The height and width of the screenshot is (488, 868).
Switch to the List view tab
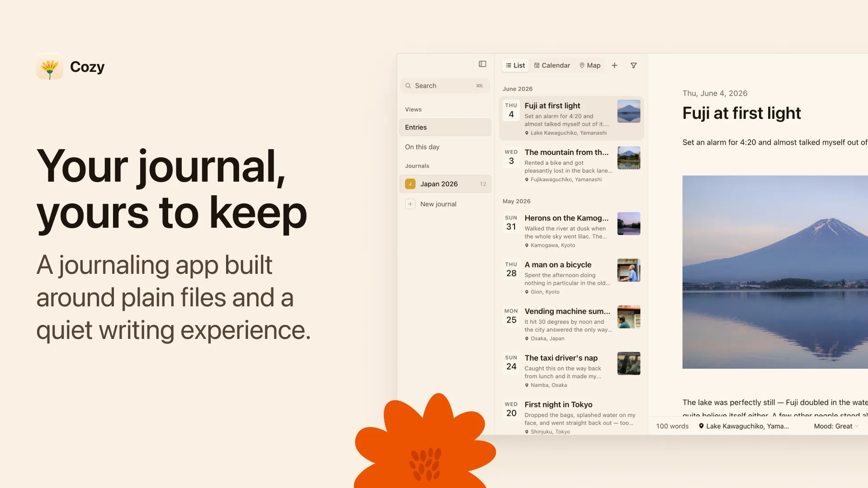515,66
